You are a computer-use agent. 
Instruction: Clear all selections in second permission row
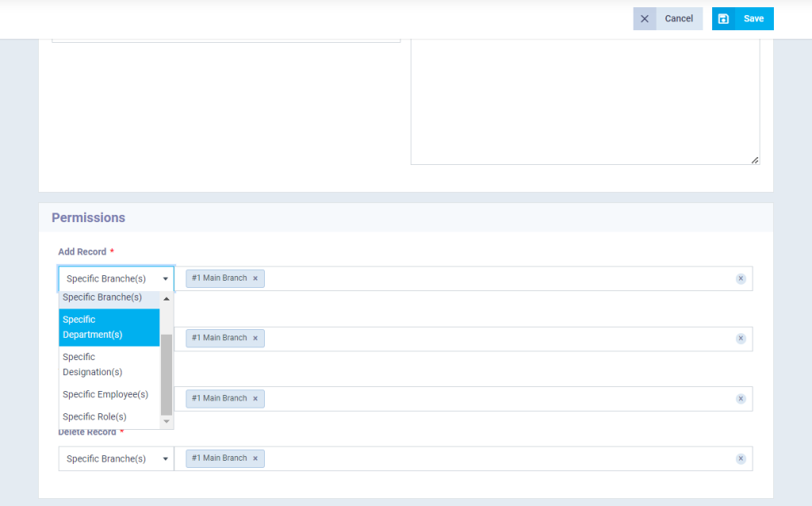(x=741, y=338)
